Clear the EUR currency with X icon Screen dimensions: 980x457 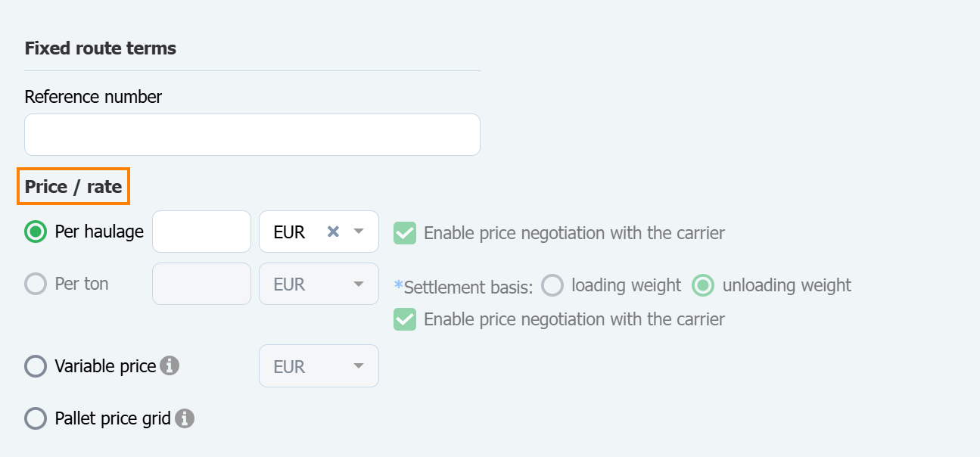click(333, 232)
